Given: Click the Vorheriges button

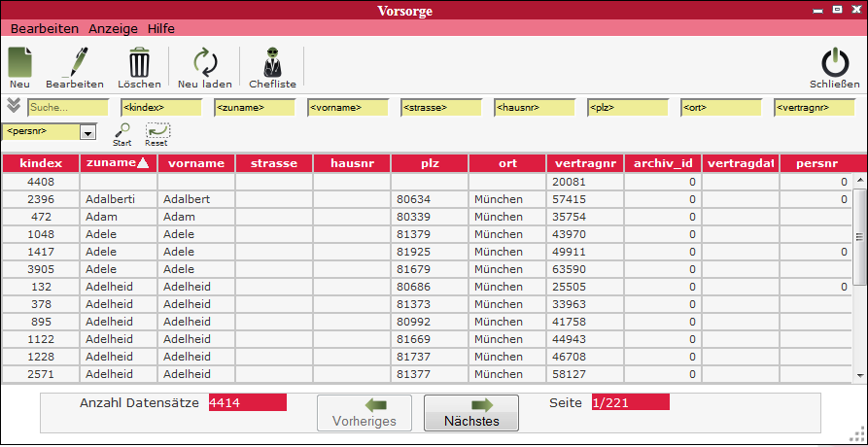Looking at the screenshot, I should pos(365,413).
